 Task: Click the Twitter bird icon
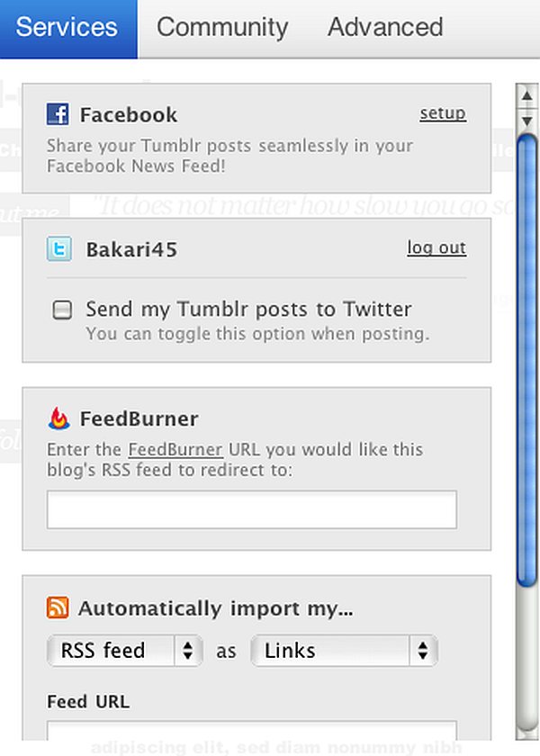pyautogui.click(x=58, y=249)
